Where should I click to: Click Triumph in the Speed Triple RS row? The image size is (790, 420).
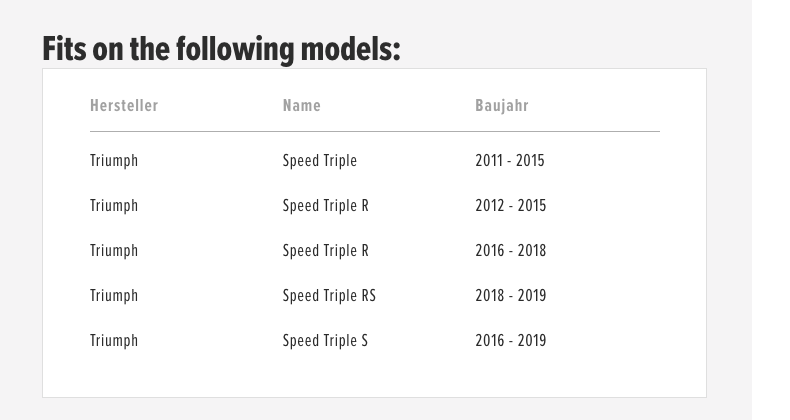114,296
